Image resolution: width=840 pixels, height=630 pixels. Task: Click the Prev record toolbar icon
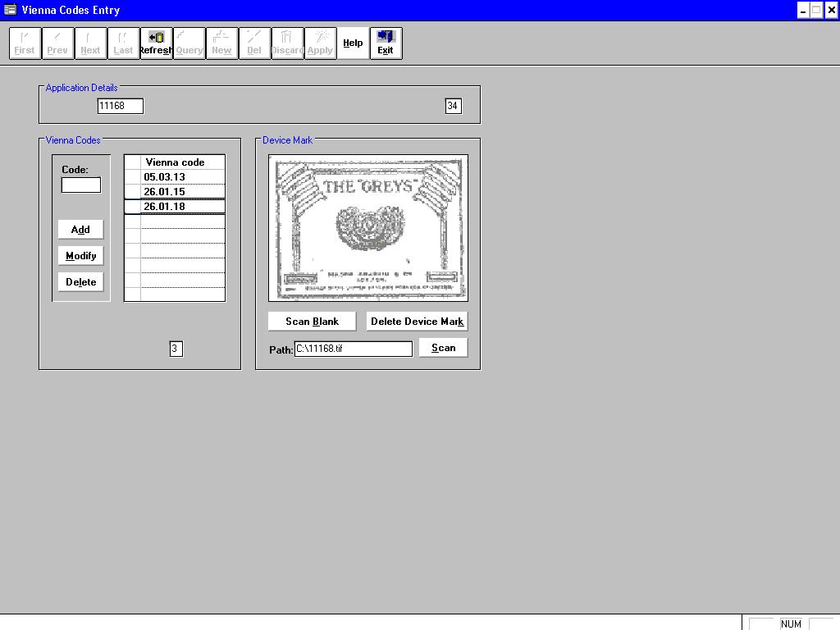pyautogui.click(x=57, y=43)
